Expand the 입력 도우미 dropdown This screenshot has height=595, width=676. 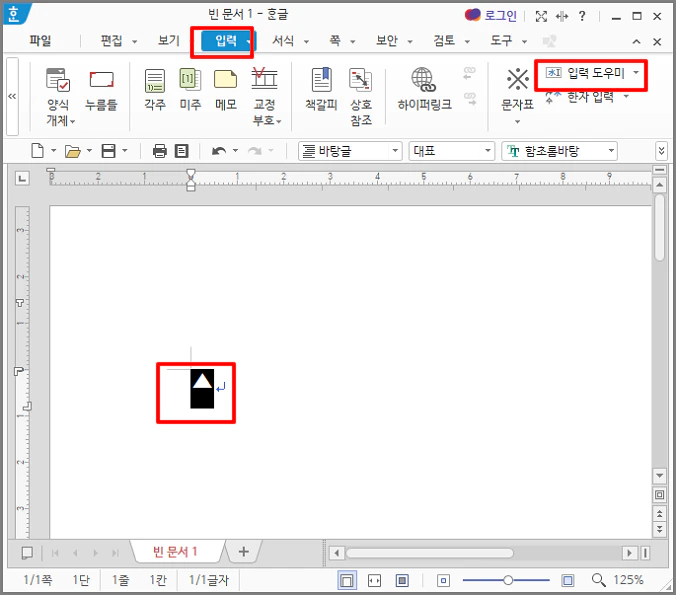point(636,72)
